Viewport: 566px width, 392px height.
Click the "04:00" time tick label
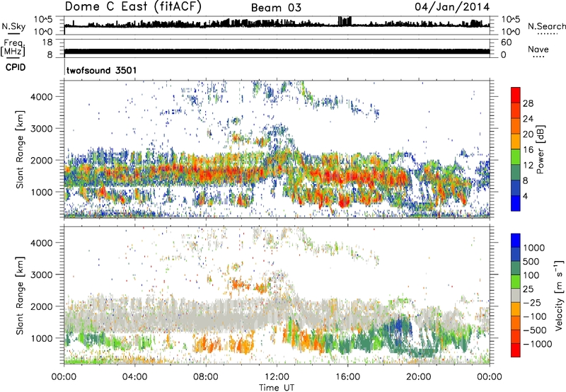click(x=135, y=377)
